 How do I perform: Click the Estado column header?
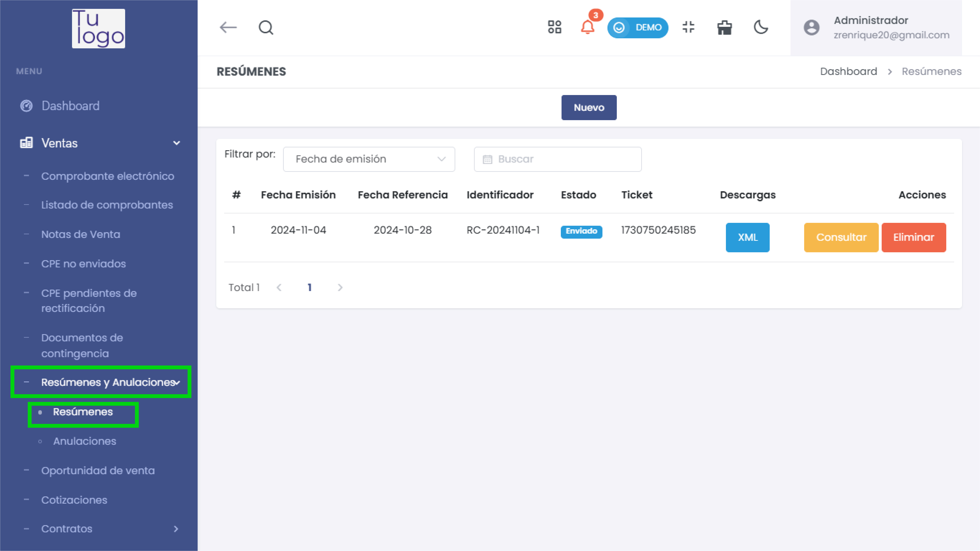[x=578, y=195]
